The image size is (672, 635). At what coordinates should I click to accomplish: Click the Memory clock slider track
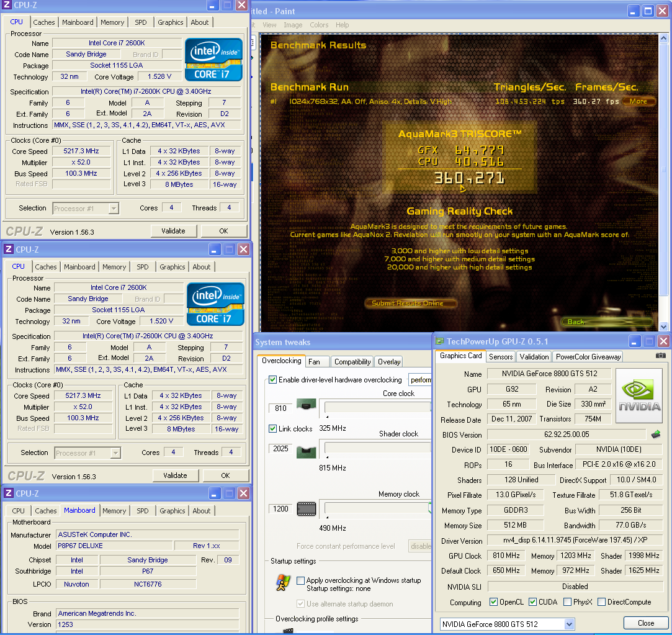pyautogui.click(x=377, y=508)
